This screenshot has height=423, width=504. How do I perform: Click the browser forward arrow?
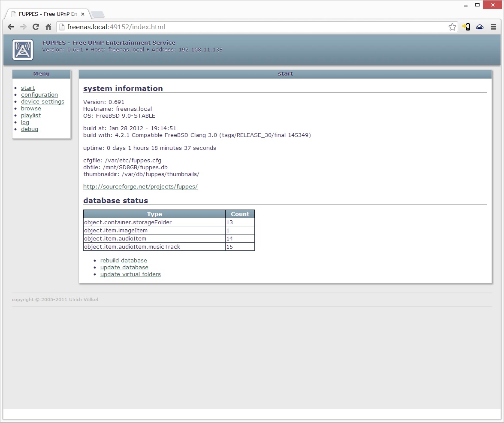tap(23, 27)
